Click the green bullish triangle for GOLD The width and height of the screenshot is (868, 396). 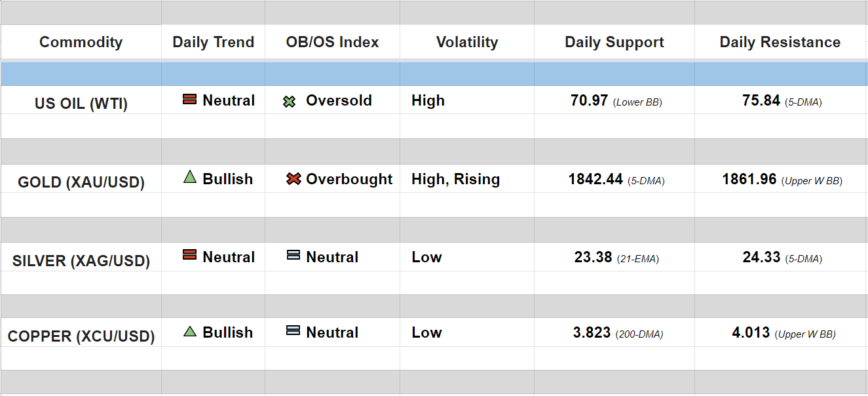pos(190,177)
